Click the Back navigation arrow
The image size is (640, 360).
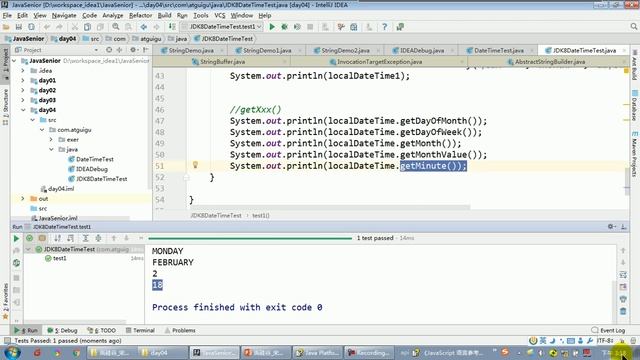point(144,27)
